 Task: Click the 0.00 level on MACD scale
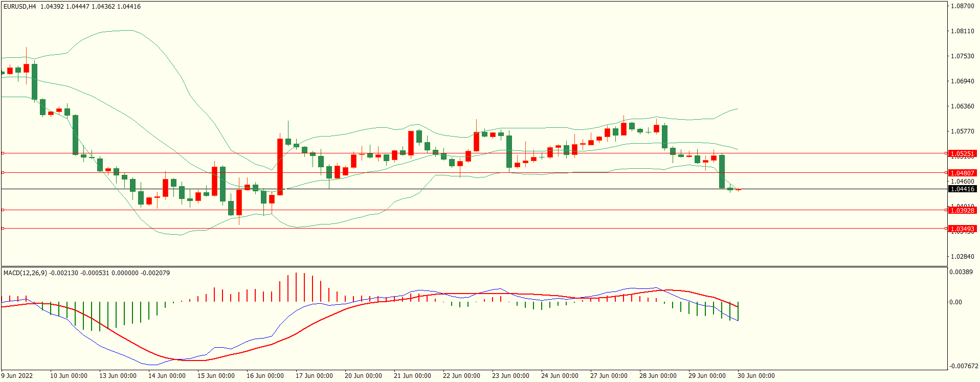coord(955,302)
